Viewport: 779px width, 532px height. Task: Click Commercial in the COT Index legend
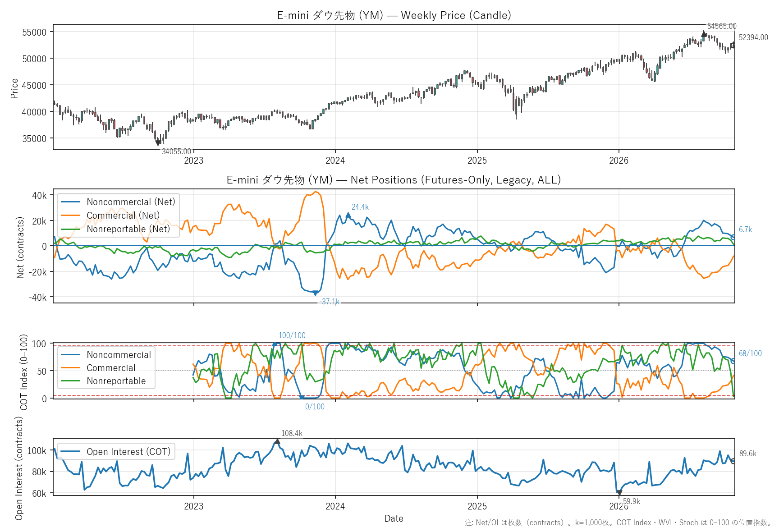click(111, 368)
